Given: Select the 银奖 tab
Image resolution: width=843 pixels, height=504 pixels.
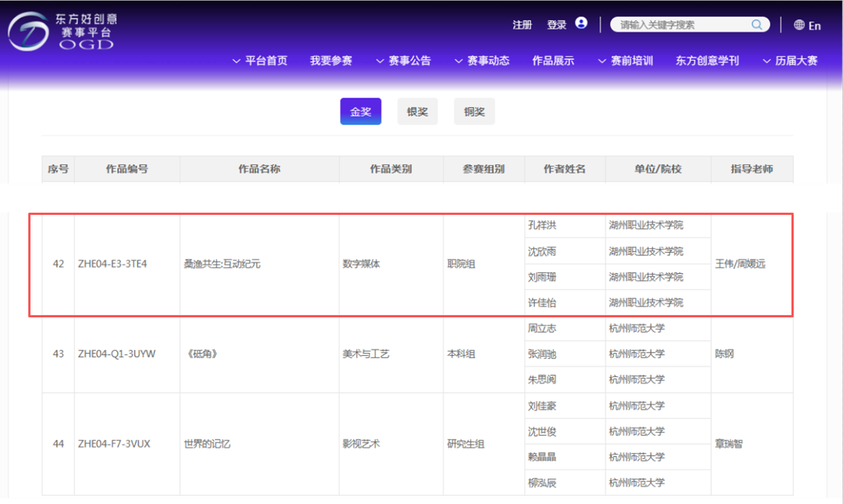Looking at the screenshot, I should coord(417,111).
